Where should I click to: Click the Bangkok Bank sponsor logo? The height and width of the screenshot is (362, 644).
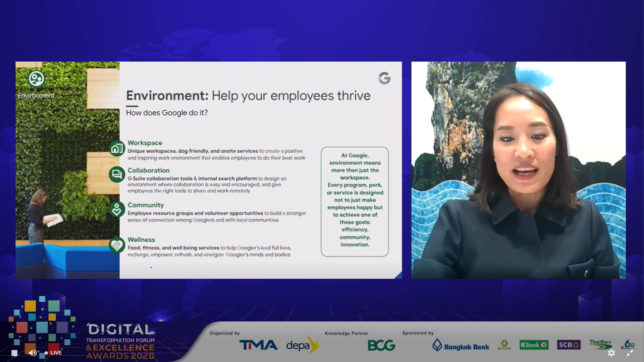(461, 346)
